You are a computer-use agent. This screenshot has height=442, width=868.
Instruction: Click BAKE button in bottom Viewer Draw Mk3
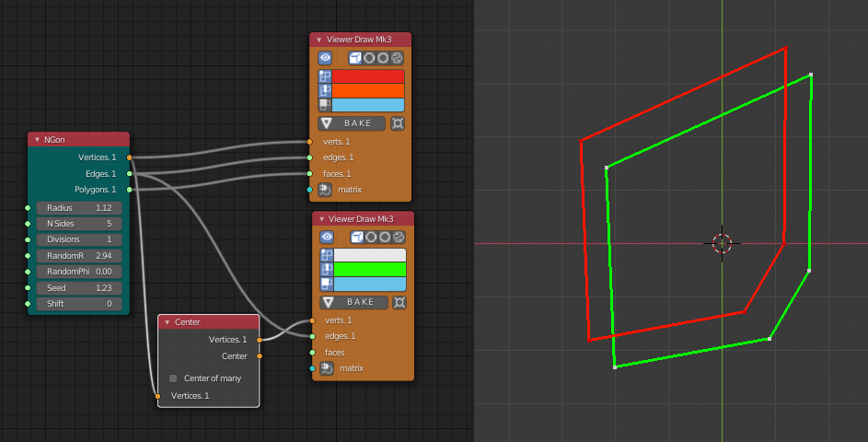point(353,302)
